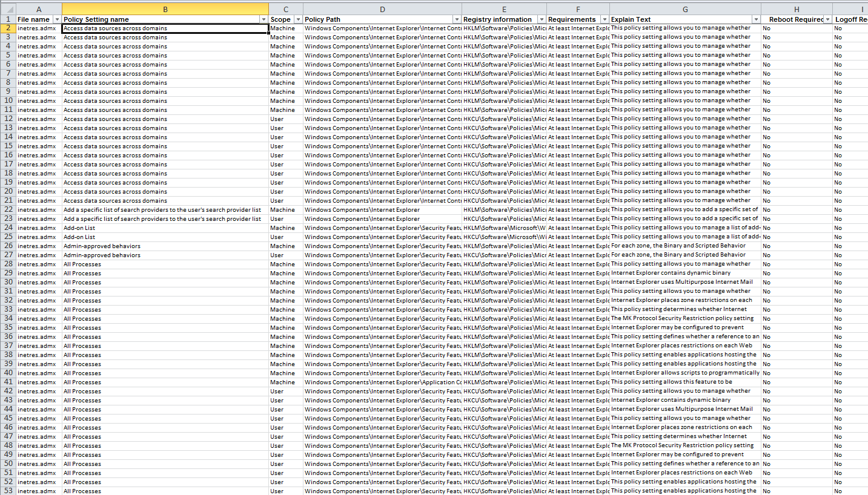
Task: Select row 41 header number
Action: click(8, 382)
